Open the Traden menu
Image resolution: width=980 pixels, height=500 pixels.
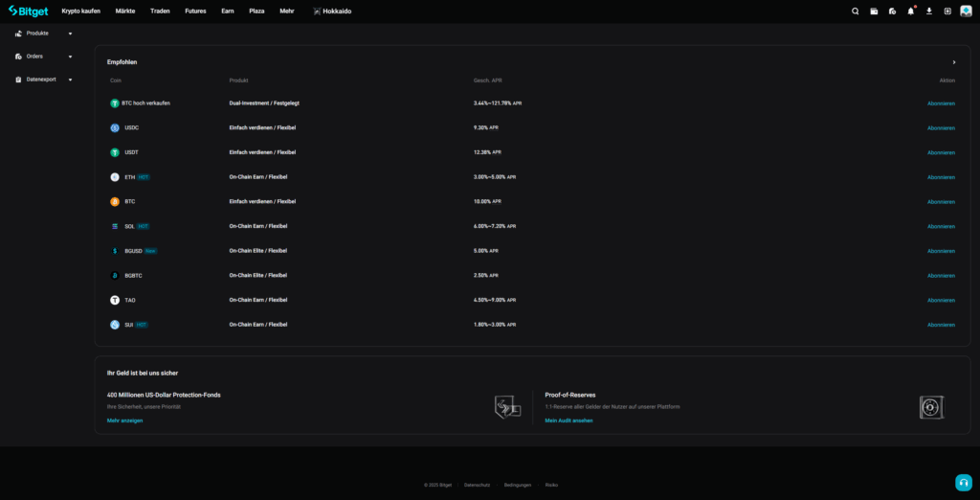coord(160,11)
